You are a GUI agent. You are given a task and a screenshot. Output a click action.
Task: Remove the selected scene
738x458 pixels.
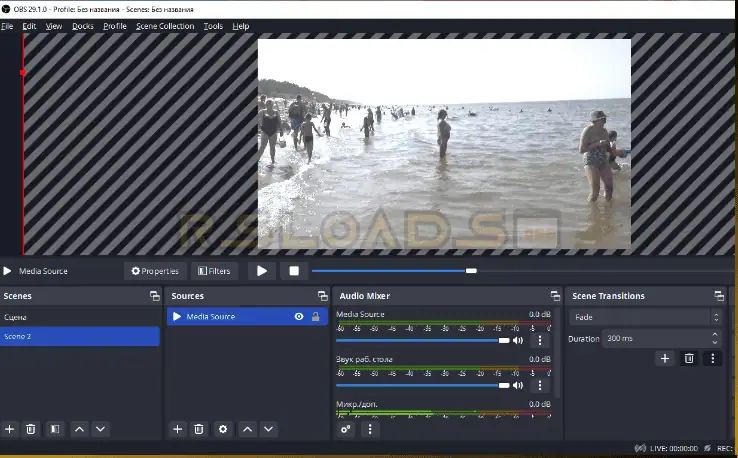click(x=31, y=429)
